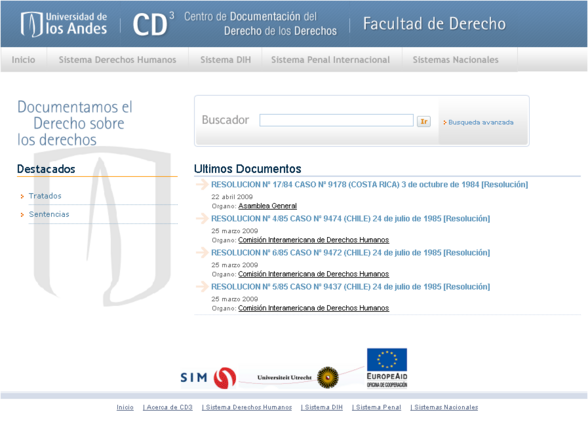Open Sentencias under Destacados
This screenshot has height=448, width=588.
coord(49,214)
